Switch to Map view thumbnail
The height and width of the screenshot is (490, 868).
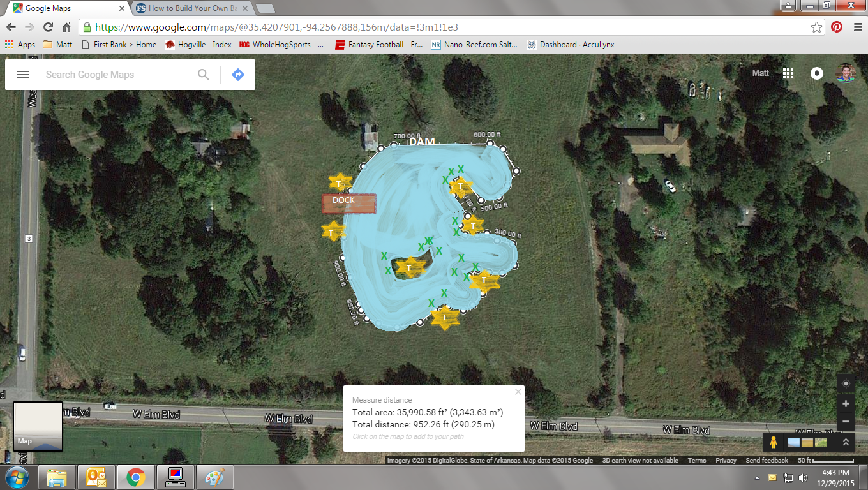[x=38, y=426]
